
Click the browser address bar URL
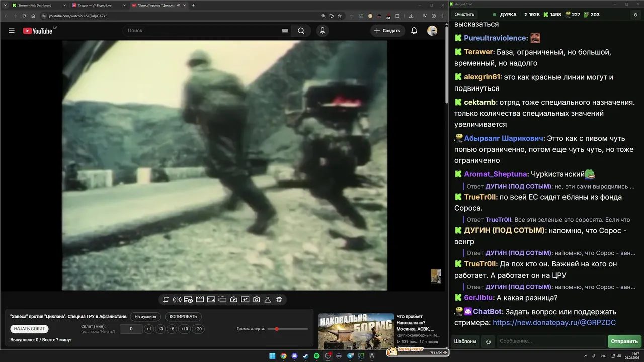[78, 16]
